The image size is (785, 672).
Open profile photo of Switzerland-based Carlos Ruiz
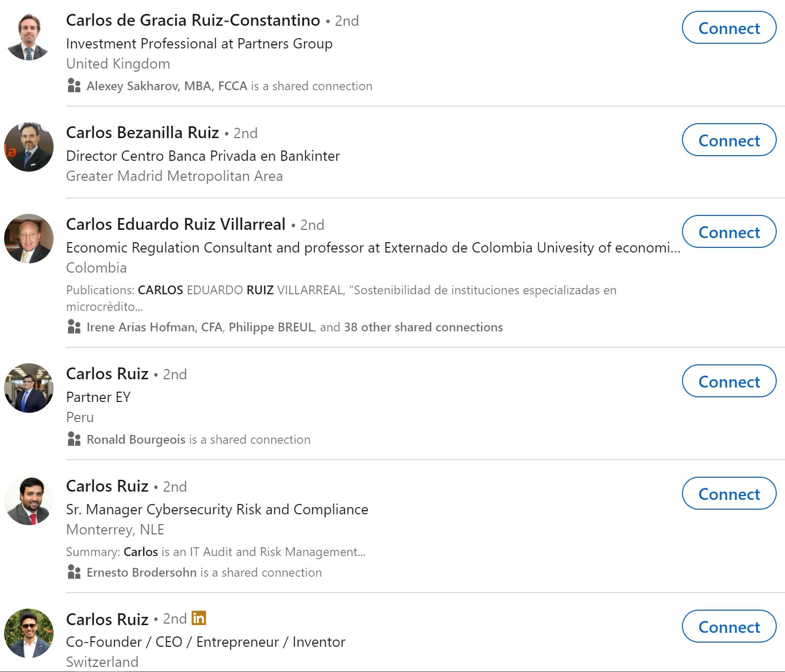pyautogui.click(x=29, y=633)
